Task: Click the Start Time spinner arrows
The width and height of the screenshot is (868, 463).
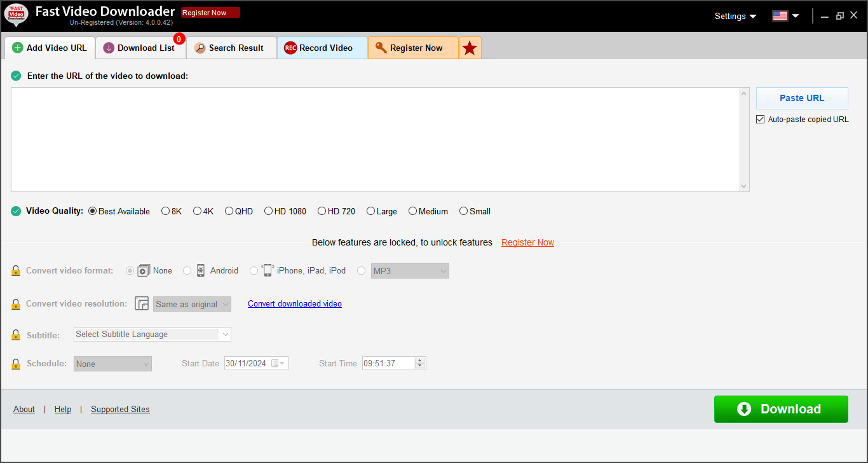Action: click(419, 364)
